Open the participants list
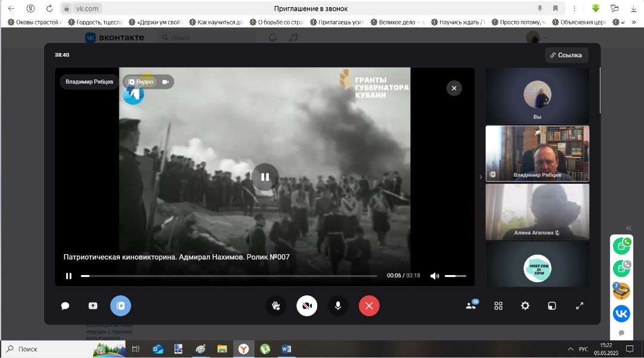644x358 pixels. [x=471, y=305]
